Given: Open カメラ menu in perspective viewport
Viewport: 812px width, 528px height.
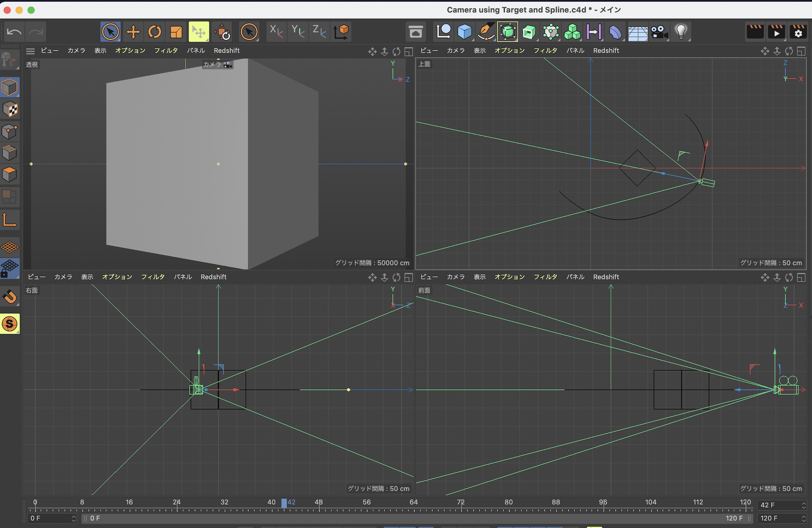Looking at the screenshot, I should [x=76, y=51].
